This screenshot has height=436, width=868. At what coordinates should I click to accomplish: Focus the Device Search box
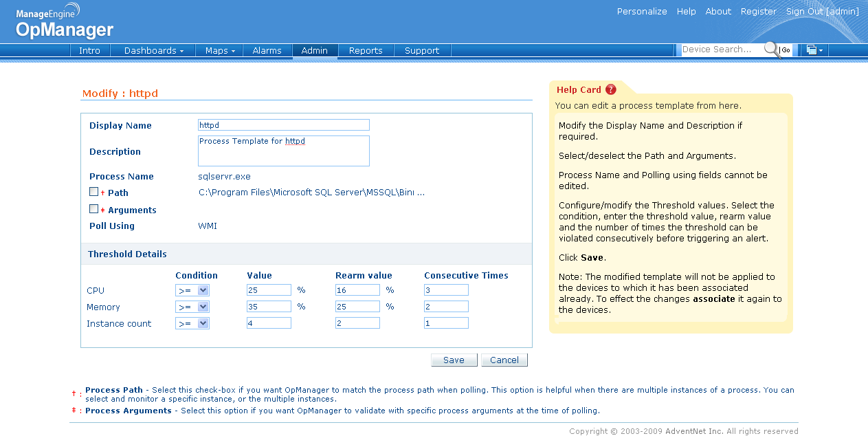coord(722,50)
